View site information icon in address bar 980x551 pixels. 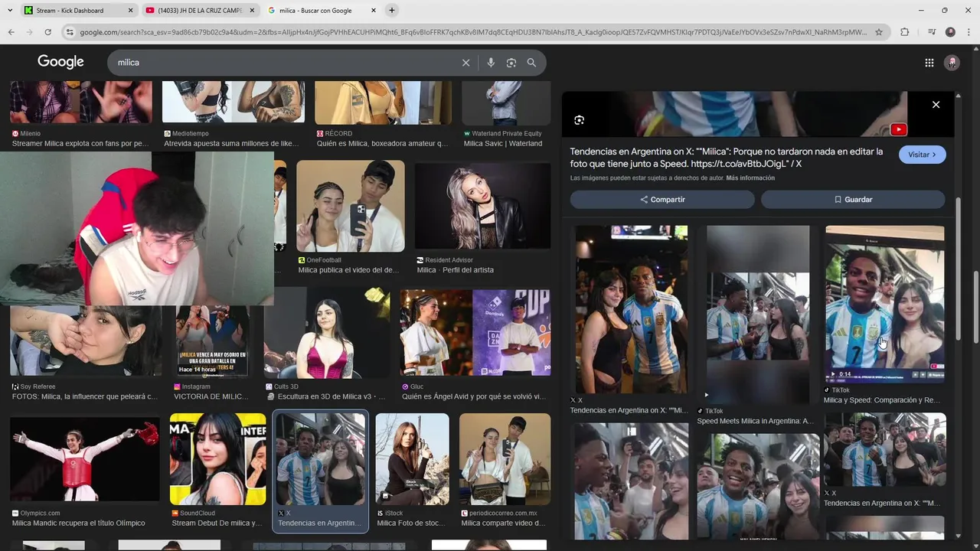click(70, 32)
